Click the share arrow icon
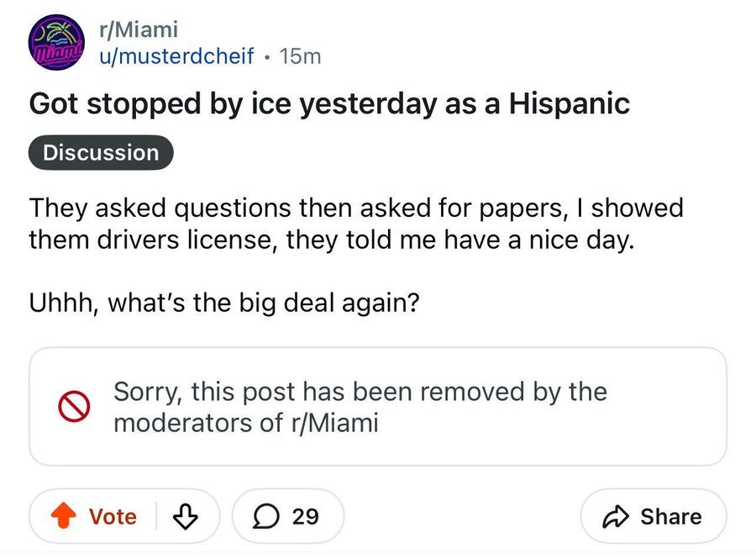The image size is (756, 559). point(619,516)
